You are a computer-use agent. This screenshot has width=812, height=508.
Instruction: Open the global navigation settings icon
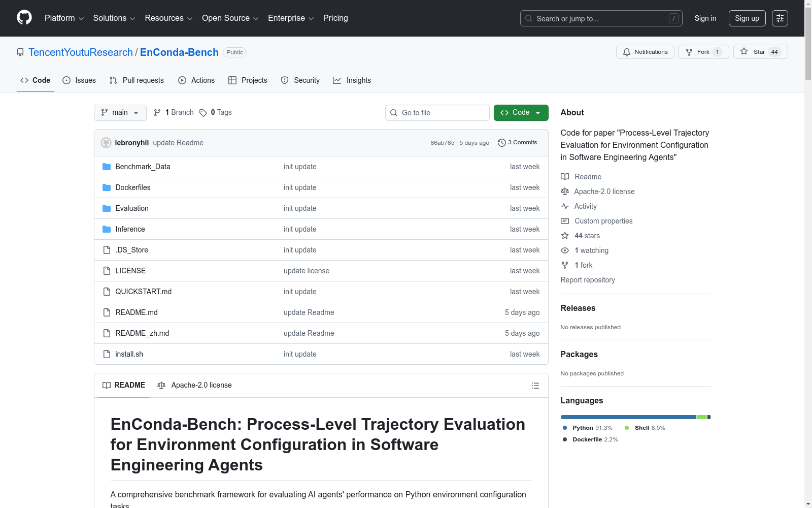pyautogui.click(x=780, y=18)
